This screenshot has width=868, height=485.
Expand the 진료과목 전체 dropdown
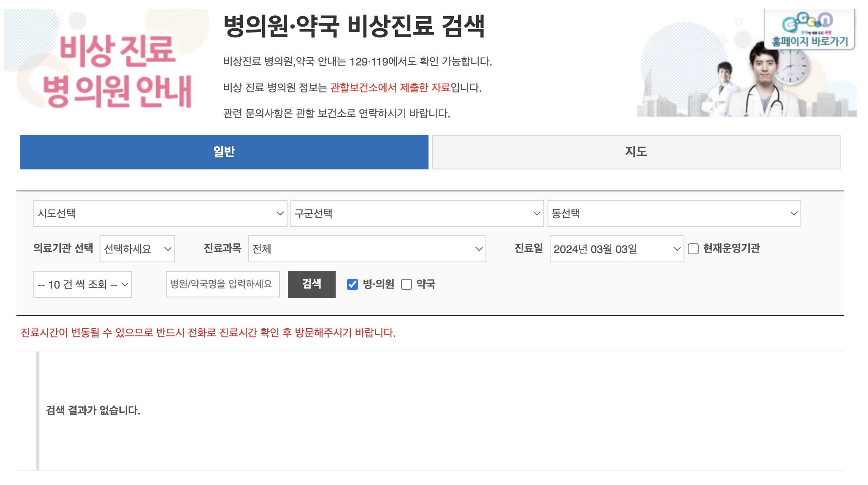[367, 249]
